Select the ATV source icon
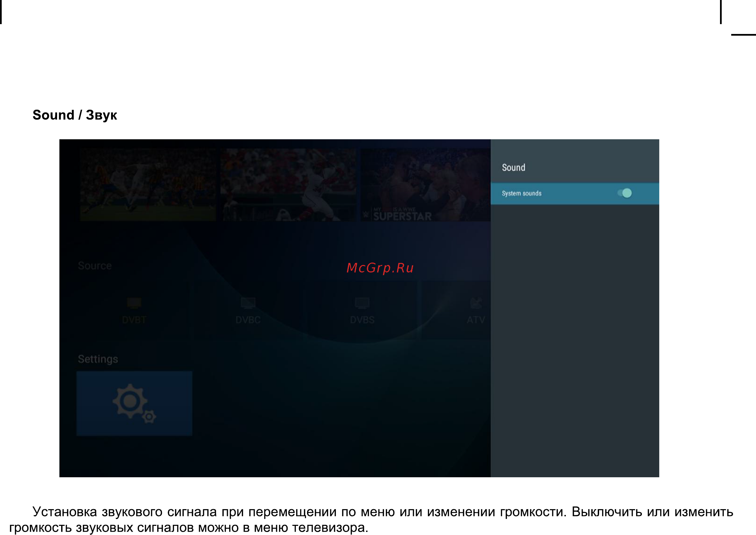756x535 pixels. click(476, 302)
